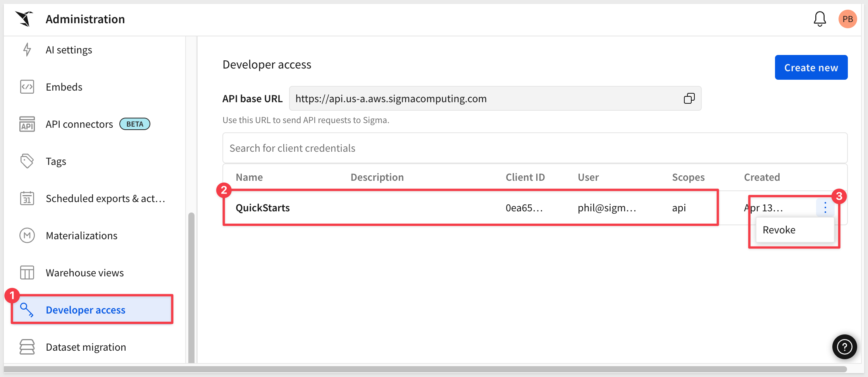Focus the Search for client credentials field
This screenshot has height=377, width=868.
(535, 148)
